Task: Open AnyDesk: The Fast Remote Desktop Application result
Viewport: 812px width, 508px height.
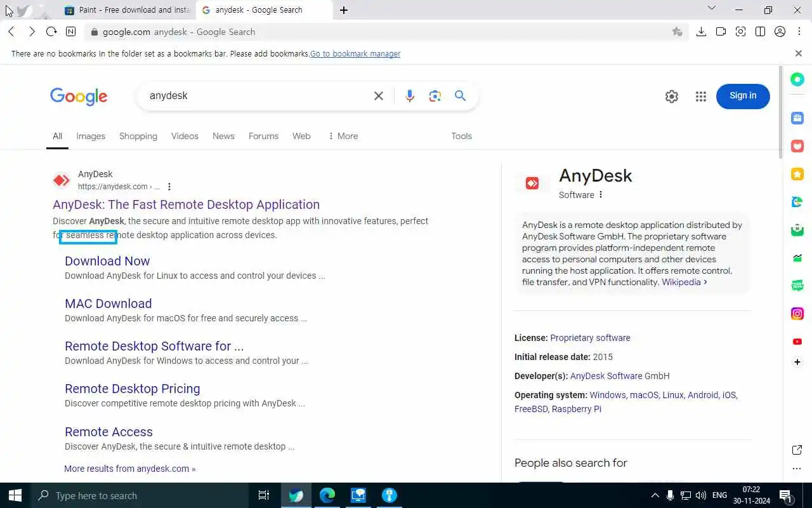Action: (186, 204)
